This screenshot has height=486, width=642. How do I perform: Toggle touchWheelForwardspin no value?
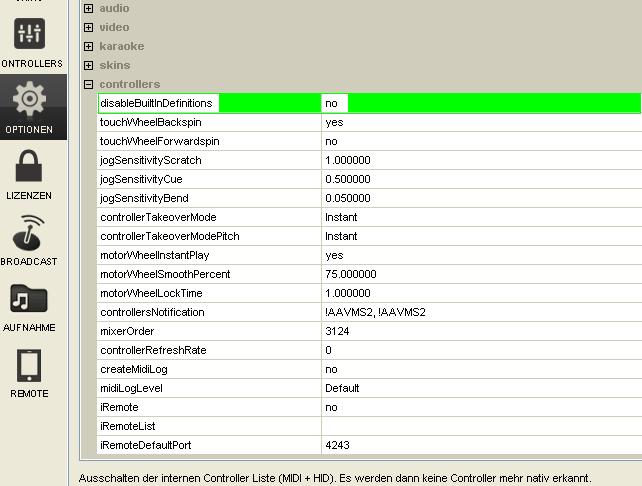331,141
